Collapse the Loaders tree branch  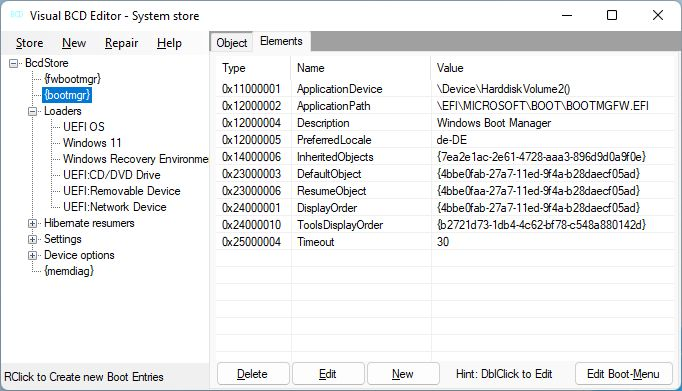[x=33, y=111]
